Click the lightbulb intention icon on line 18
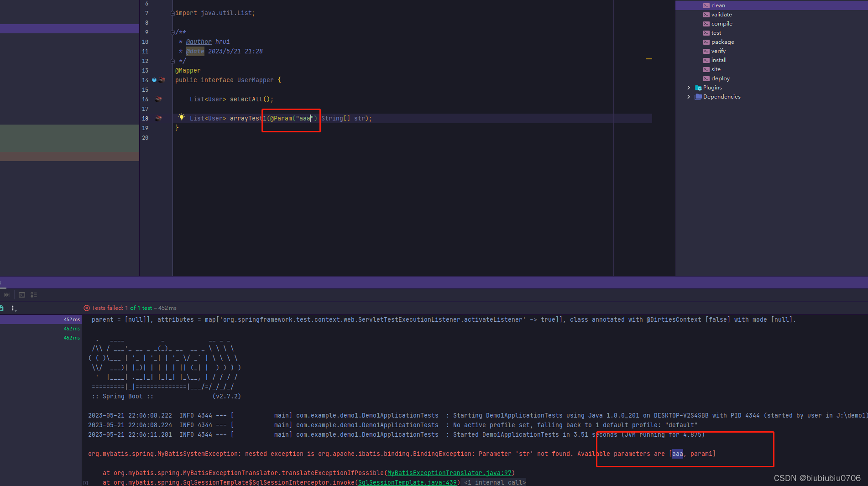 point(182,117)
